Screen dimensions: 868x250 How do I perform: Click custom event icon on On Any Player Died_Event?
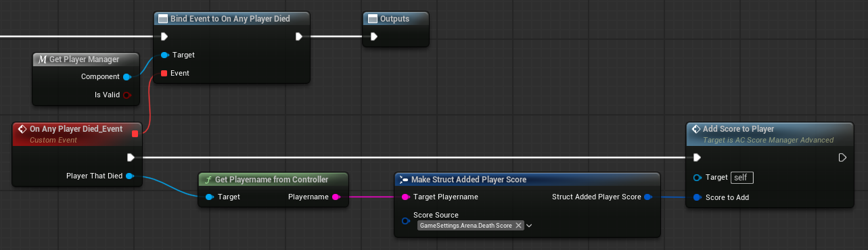22,128
